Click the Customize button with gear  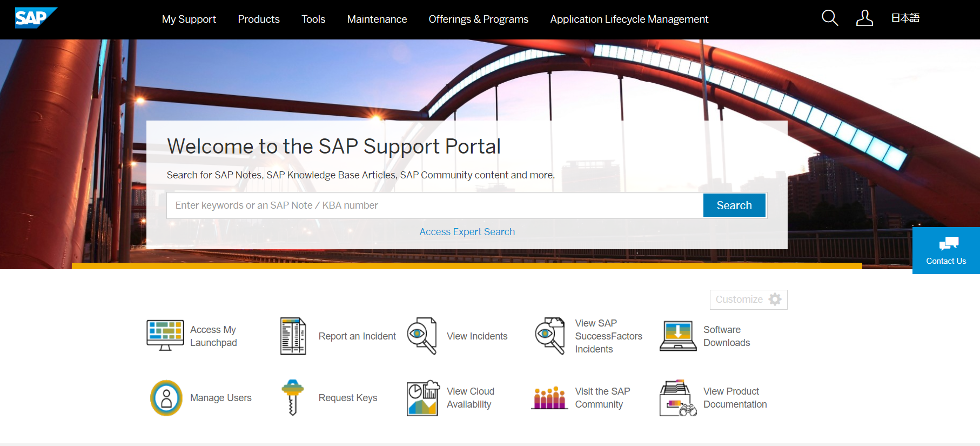coord(748,299)
